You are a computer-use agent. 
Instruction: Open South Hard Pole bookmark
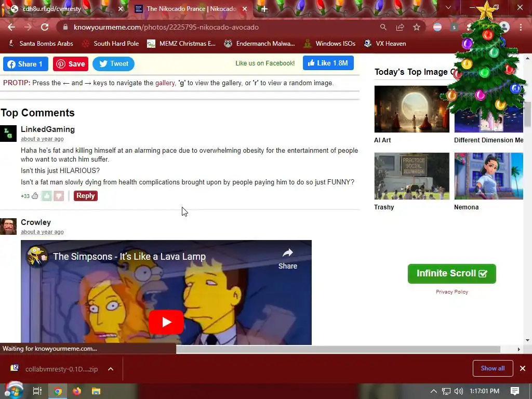(111, 44)
